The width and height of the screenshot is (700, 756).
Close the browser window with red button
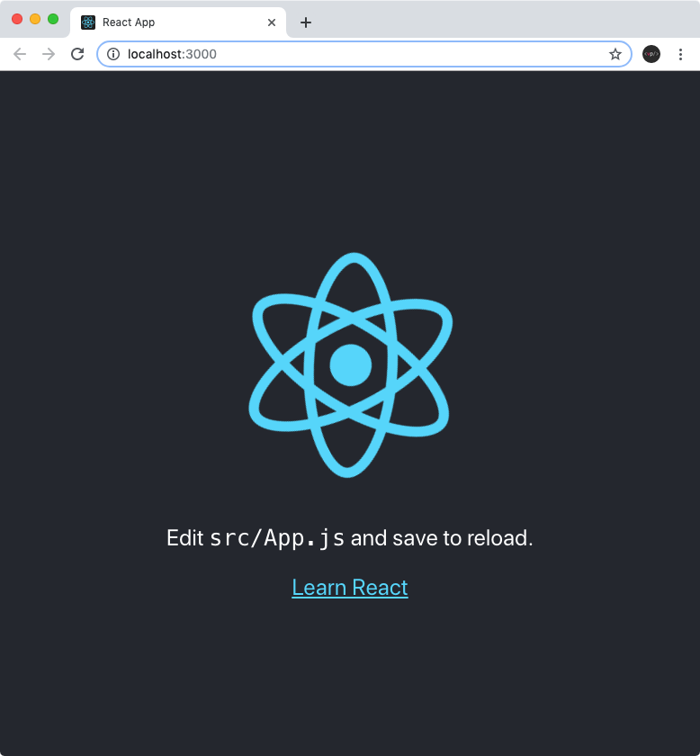[x=17, y=19]
